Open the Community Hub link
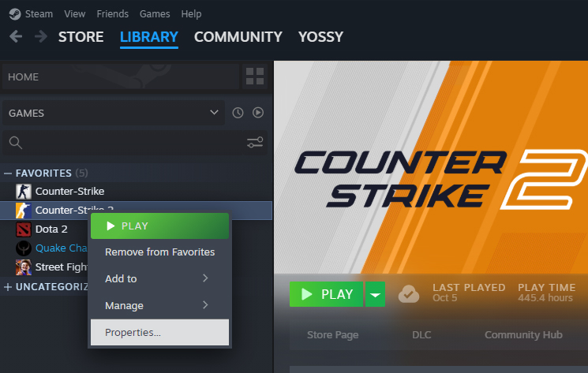 pyautogui.click(x=523, y=335)
